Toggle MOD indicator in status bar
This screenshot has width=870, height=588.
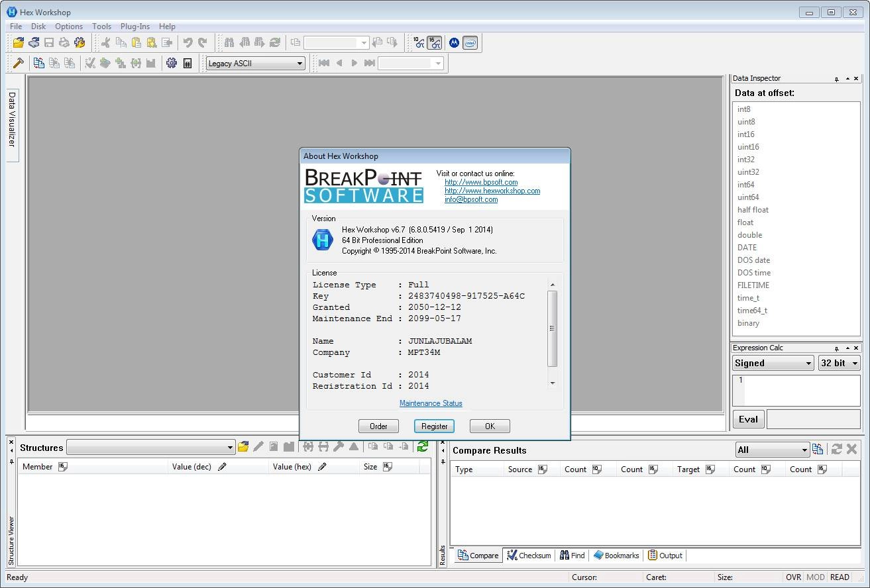pyautogui.click(x=816, y=577)
